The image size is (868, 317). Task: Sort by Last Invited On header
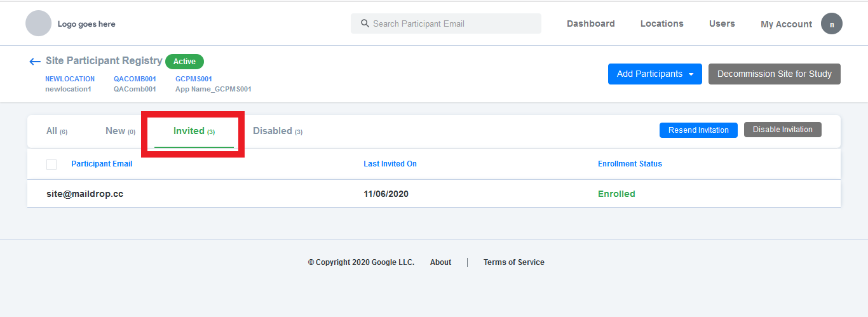[x=390, y=164]
